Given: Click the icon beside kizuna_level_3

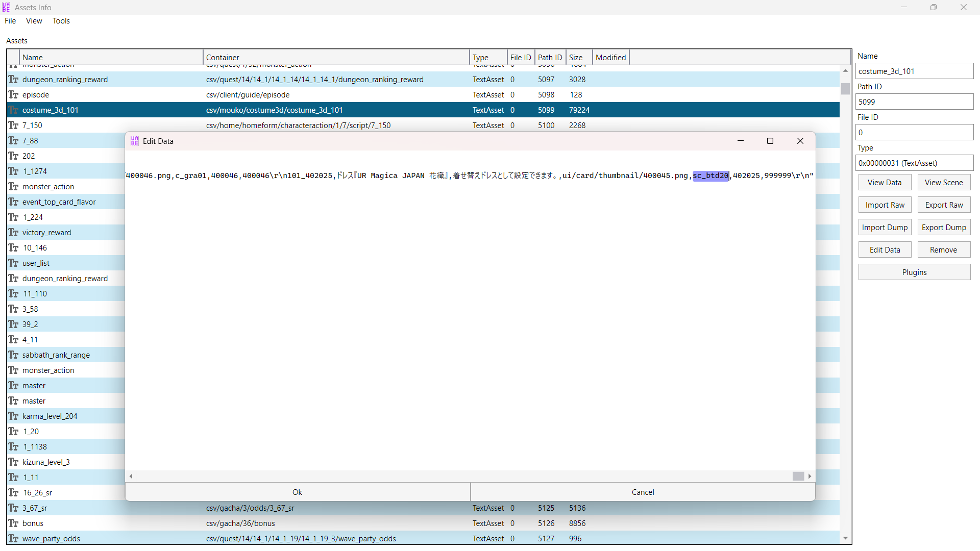Looking at the screenshot, I should (x=13, y=462).
